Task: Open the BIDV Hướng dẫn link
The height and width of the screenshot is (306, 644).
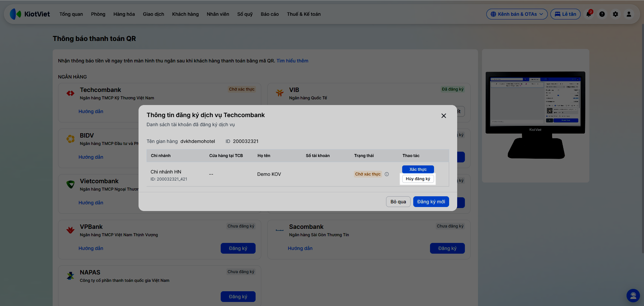Action: coord(91,157)
